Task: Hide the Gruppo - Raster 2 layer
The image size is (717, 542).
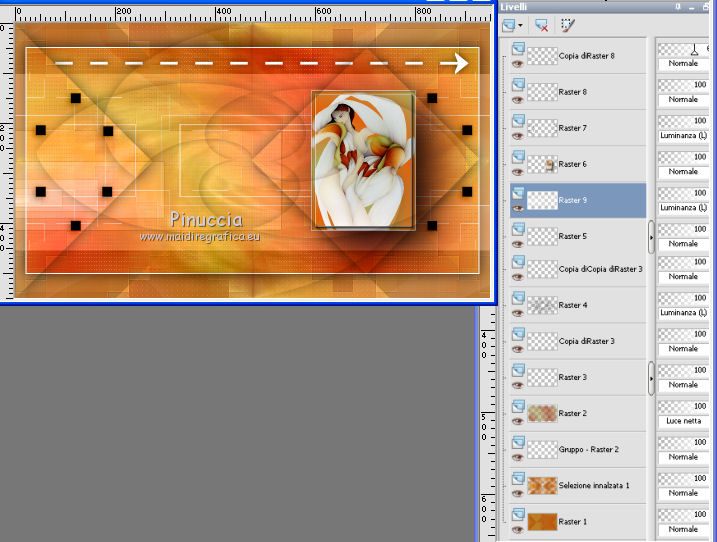Action: pyautogui.click(x=518, y=458)
